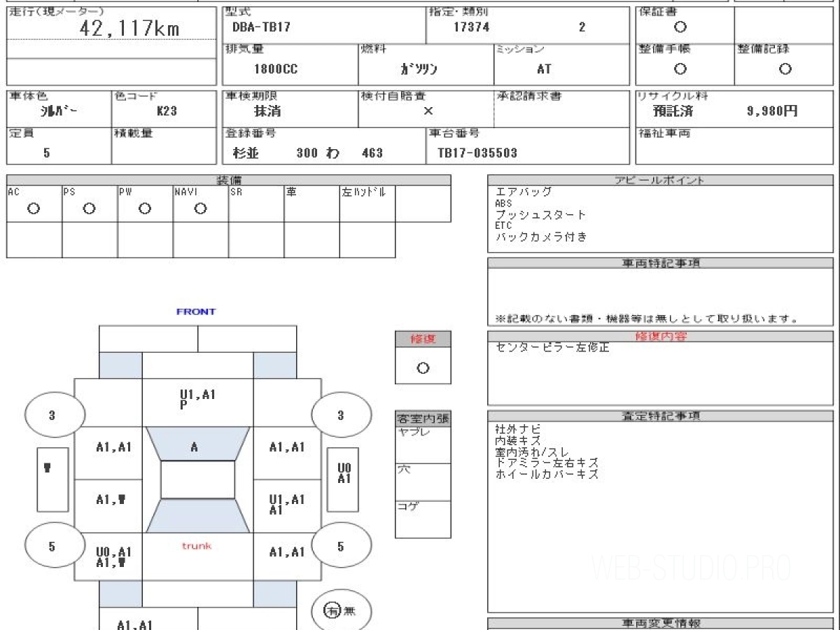This screenshot has height=630, width=840.
Task: Click the ヤブレ interior cell
Action: [x=423, y=445]
